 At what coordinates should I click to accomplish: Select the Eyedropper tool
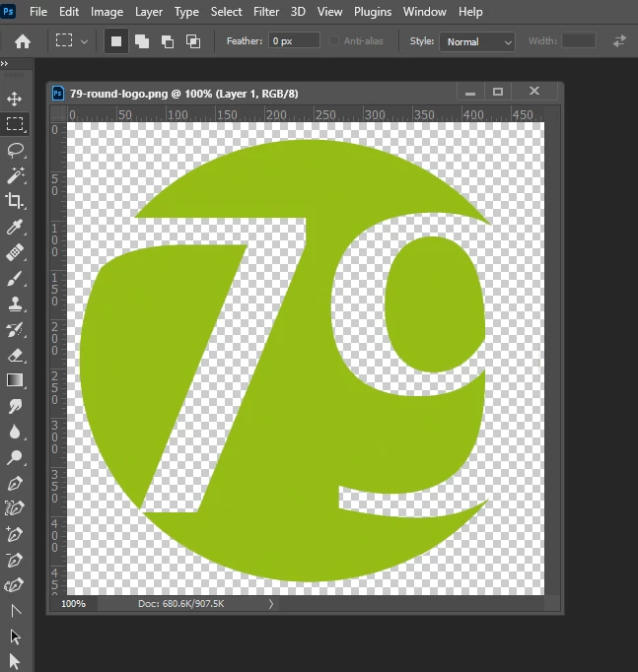15,227
